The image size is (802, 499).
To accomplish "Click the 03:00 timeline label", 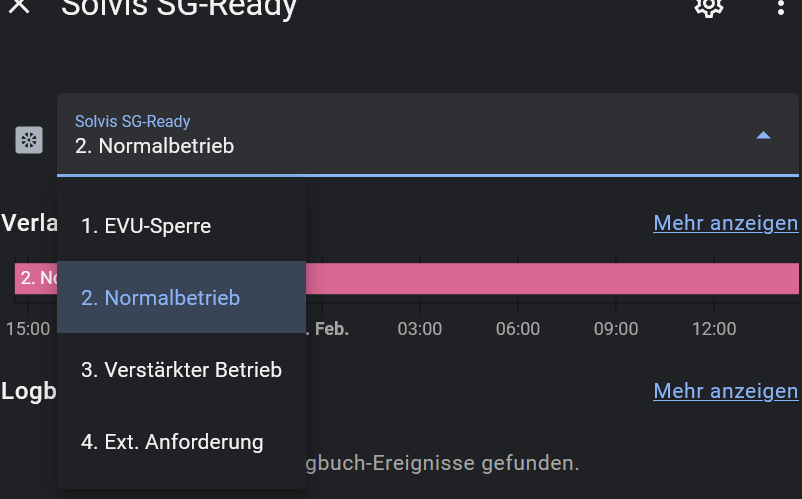I will [419, 329].
